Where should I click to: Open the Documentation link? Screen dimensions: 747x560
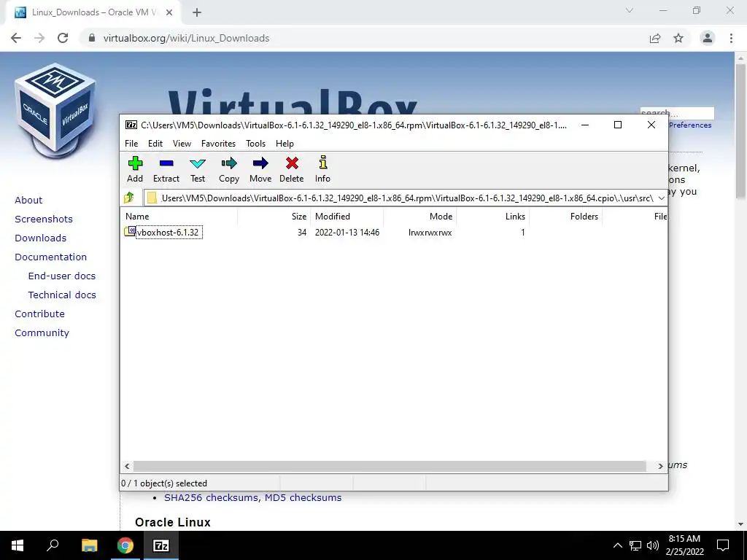pos(51,257)
